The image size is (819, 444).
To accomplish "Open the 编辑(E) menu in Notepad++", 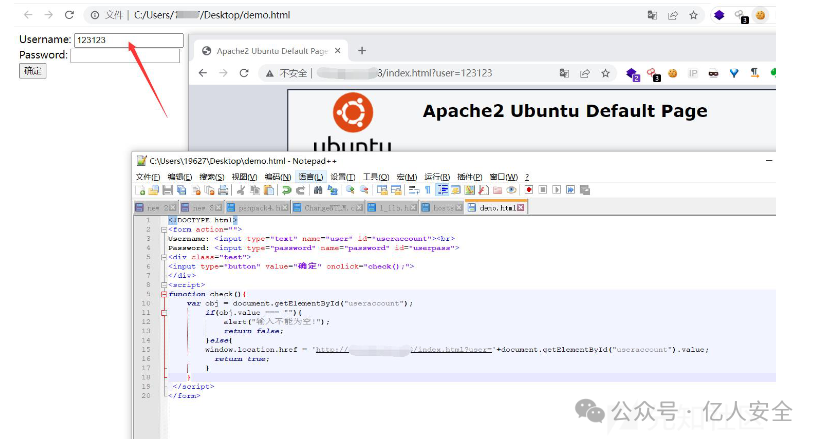I will (180, 177).
